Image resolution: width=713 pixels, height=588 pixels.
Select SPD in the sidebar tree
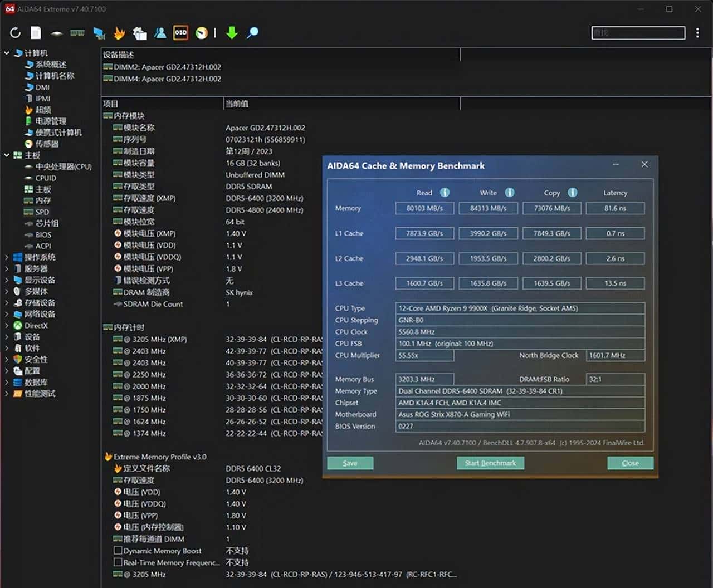coord(42,212)
